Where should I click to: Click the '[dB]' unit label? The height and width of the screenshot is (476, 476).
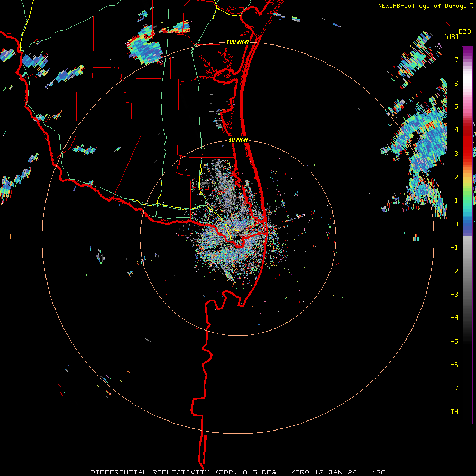[451, 36]
